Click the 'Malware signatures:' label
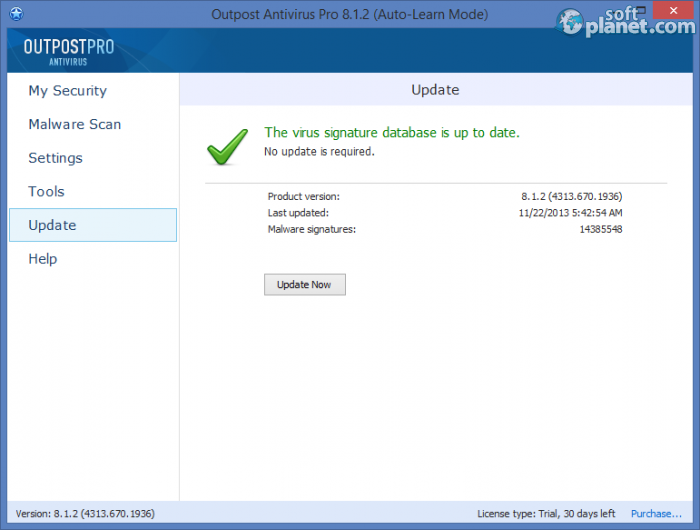The width and height of the screenshot is (700, 530). point(312,230)
